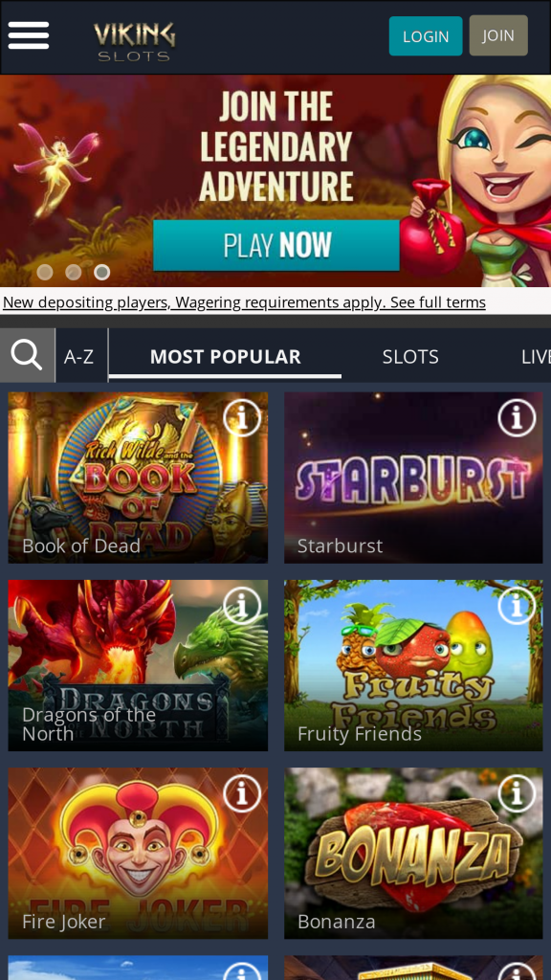551x980 pixels.
Task: Switch to the Slots tab
Action: [410, 356]
